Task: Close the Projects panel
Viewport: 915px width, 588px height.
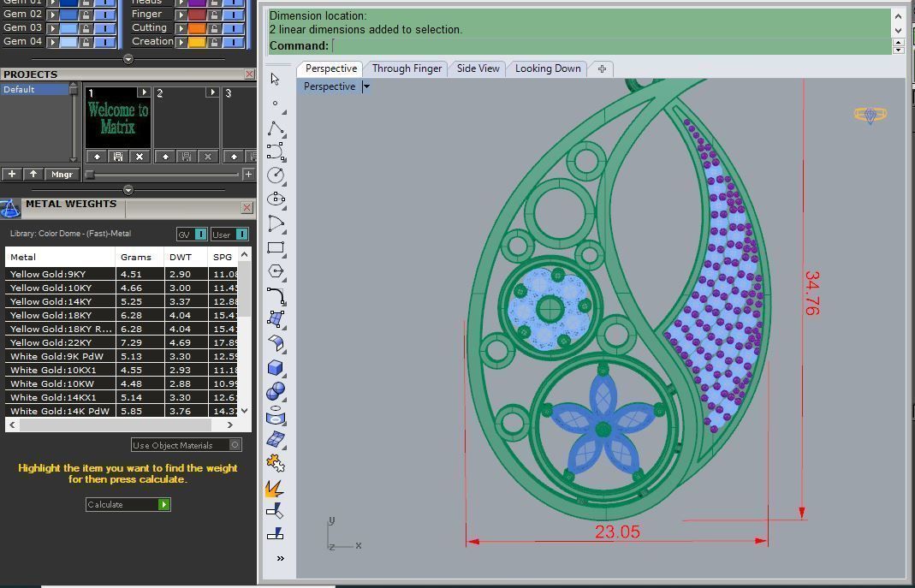Action: [x=249, y=74]
